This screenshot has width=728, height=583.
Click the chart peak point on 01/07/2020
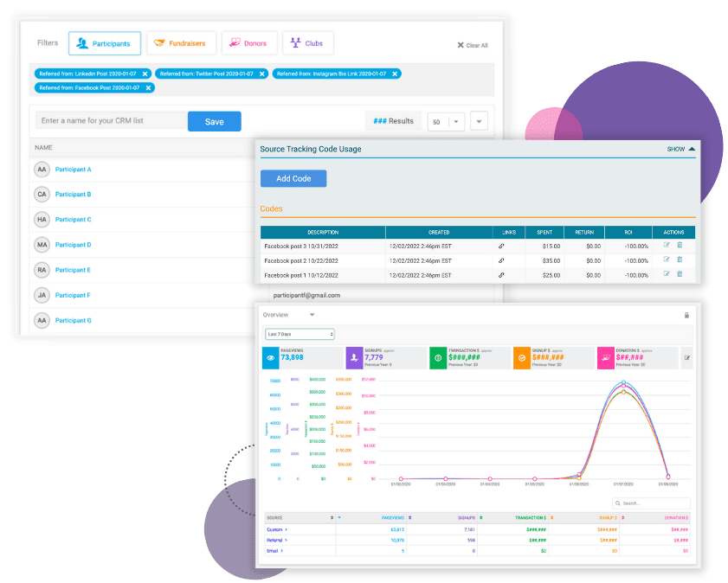coord(623,382)
